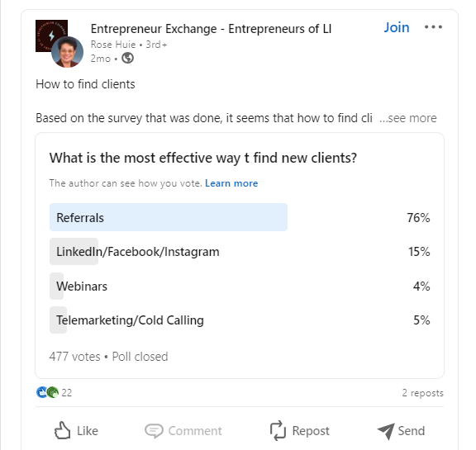Image resolution: width=476 pixels, height=450 pixels.
Task: Open the reaction icons next to 22
Action: (x=47, y=392)
